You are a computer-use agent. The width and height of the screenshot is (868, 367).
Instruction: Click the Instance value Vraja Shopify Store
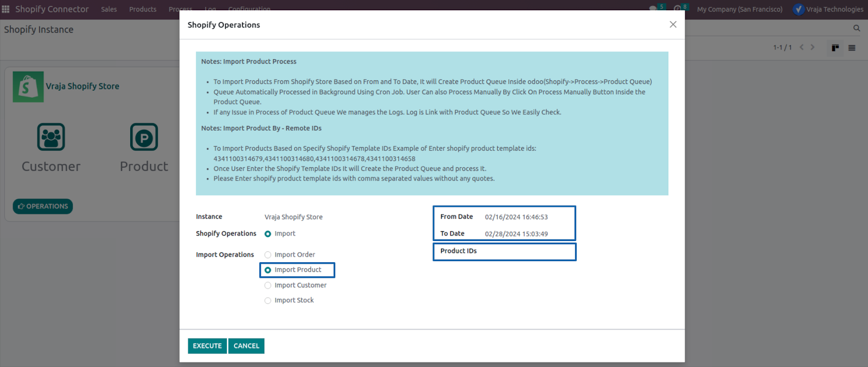pos(293,217)
